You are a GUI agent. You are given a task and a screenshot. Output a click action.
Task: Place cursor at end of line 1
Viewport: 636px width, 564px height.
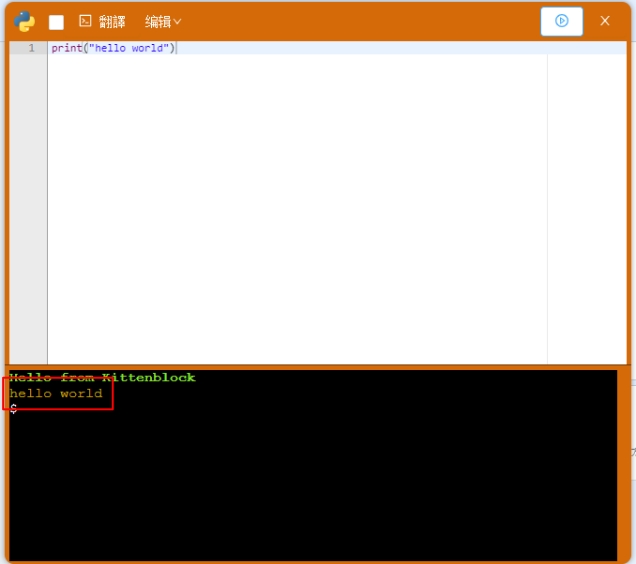tap(177, 48)
